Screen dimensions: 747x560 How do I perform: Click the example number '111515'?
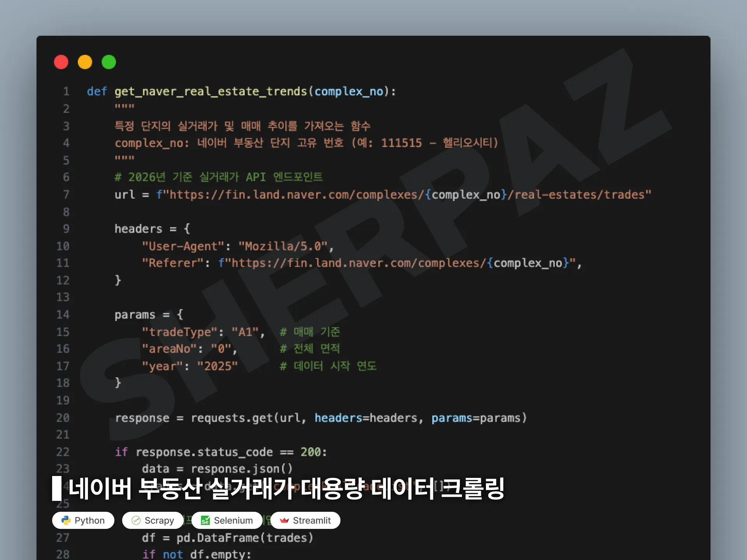tap(402, 143)
